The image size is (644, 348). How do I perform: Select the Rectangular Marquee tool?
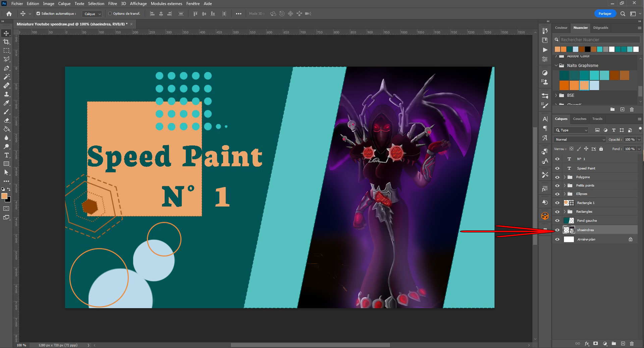point(6,51)
